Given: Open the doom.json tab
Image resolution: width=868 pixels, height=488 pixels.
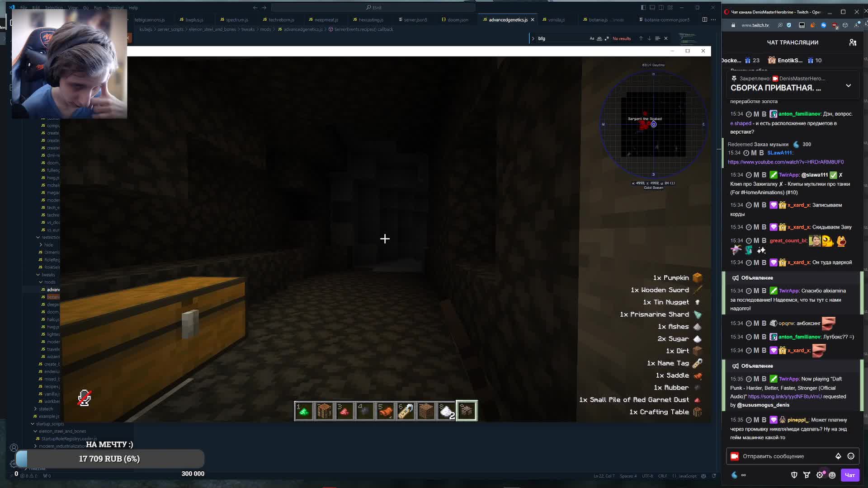Looking at the screenshot, I should click(455, 20).
